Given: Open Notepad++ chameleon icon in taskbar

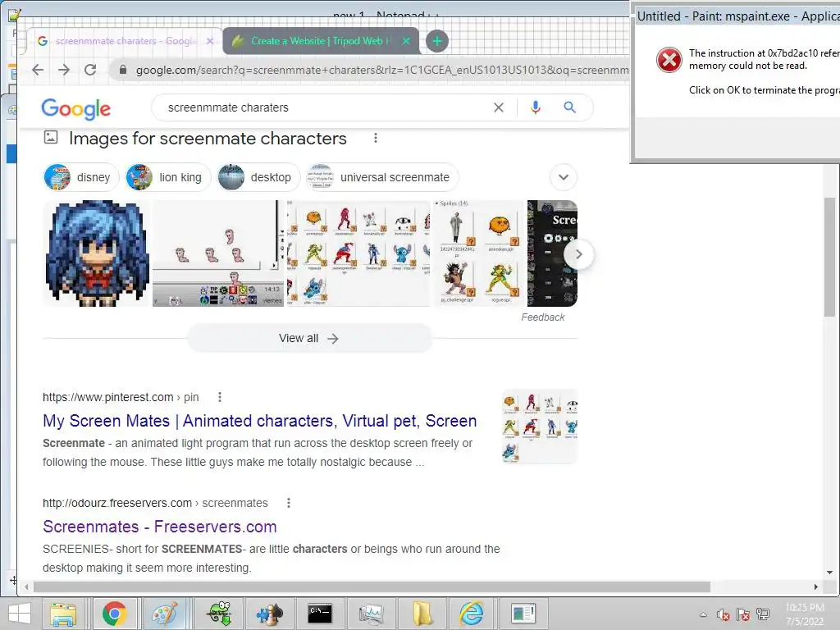Looking at the screenshot, I should (219, 614).
